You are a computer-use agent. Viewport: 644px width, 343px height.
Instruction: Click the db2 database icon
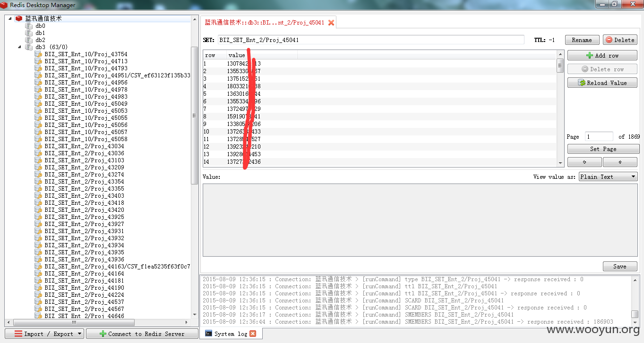(x=29, y=40)
